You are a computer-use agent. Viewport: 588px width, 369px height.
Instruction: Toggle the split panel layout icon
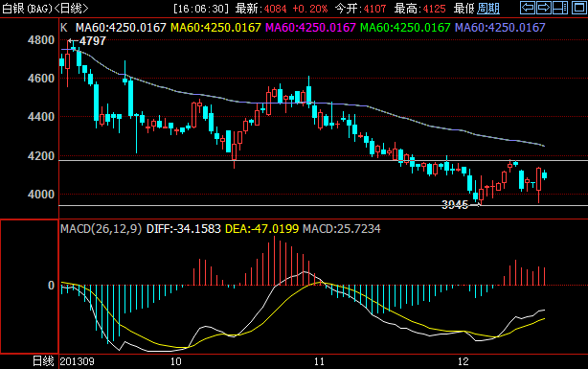tap(560, 8)
